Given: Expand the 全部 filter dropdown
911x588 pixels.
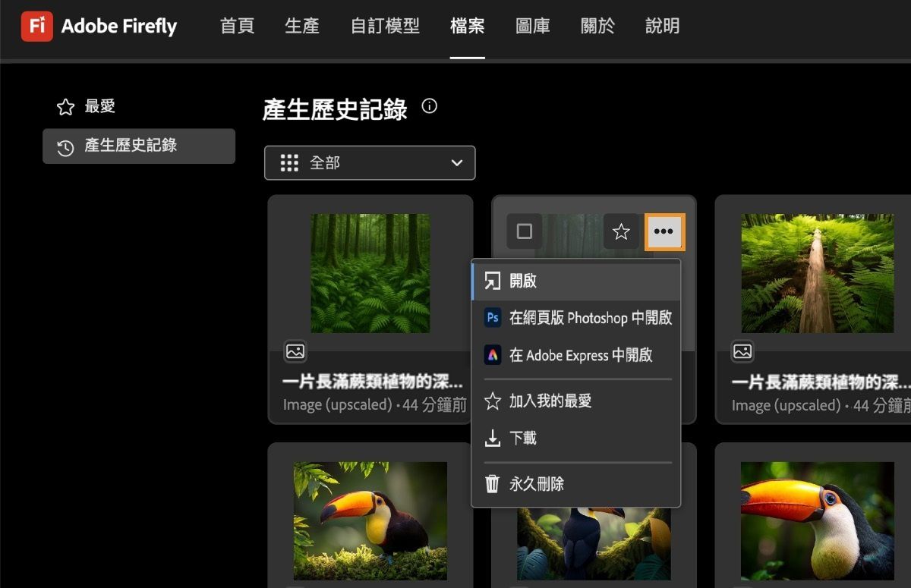Looking at the screenshot, I should (370, 163).
